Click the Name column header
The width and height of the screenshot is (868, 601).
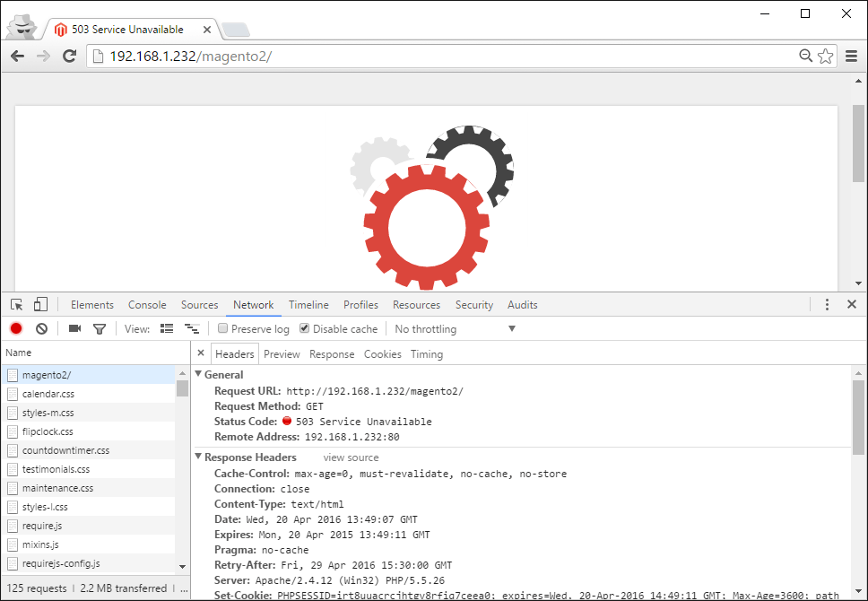point(96,353)
